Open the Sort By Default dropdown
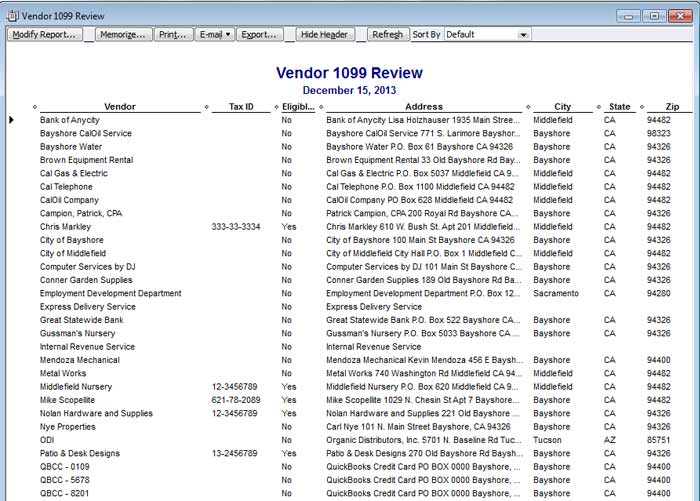The image size is (700, 501). click(x=487, y=34)
